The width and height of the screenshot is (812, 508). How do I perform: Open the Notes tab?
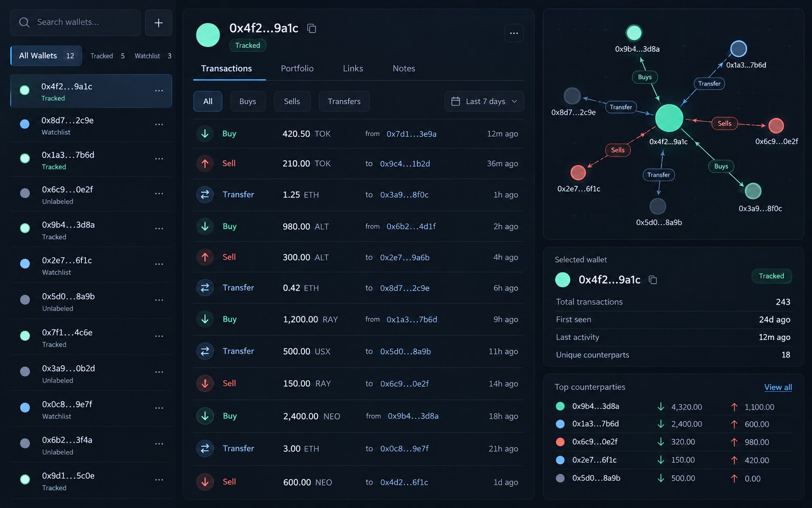pyautogui.click(x=403, y=69)
